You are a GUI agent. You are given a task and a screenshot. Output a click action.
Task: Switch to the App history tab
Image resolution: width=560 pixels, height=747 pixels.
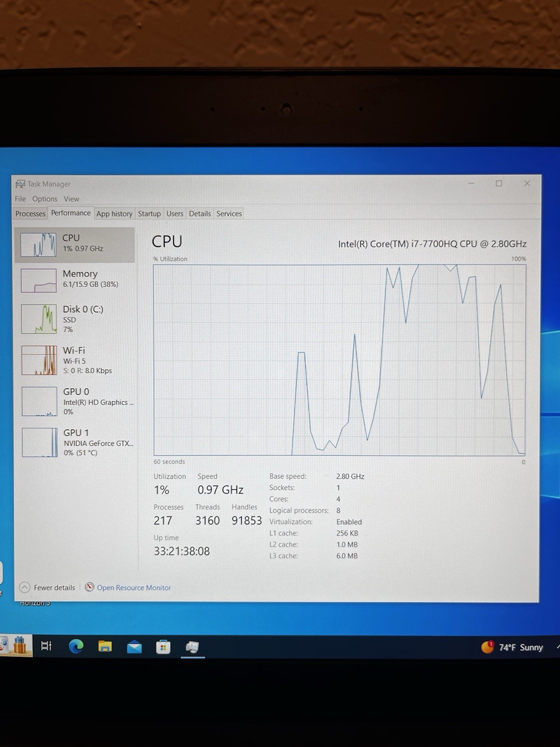coord(114,214)
